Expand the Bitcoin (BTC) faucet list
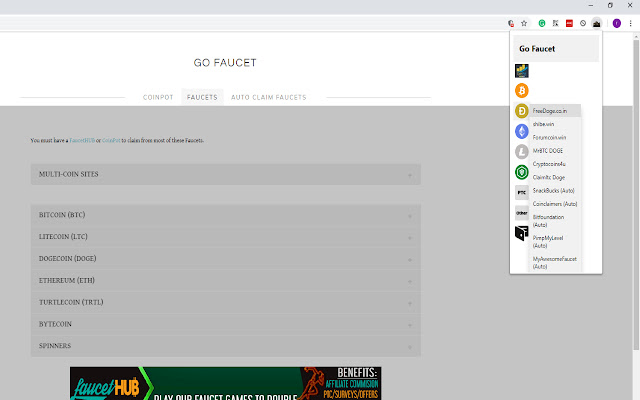Screen dimensions: 640x400 click(x=225, y=215)
